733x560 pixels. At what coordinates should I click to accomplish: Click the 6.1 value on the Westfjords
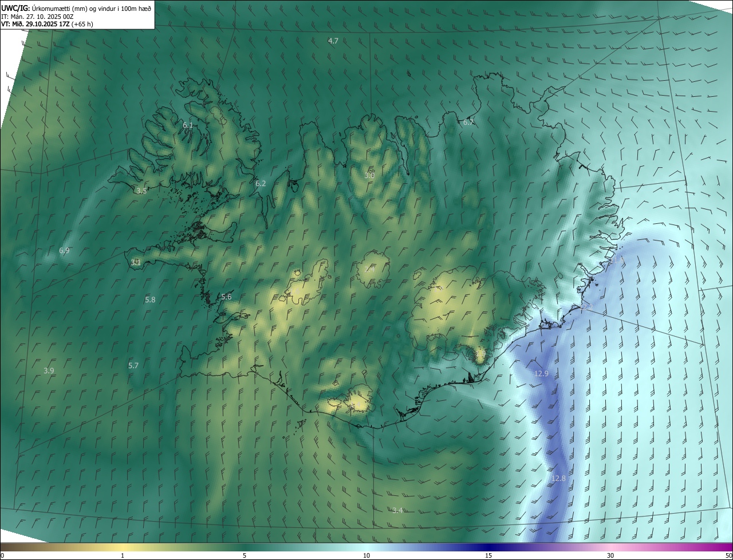(188, 125)
